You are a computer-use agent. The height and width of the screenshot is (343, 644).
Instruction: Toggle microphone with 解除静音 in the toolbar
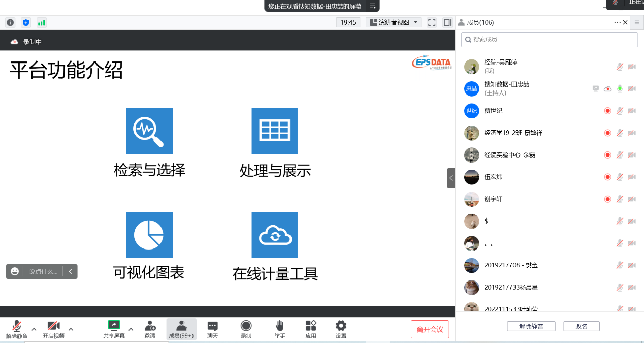[x=17, y=329]
